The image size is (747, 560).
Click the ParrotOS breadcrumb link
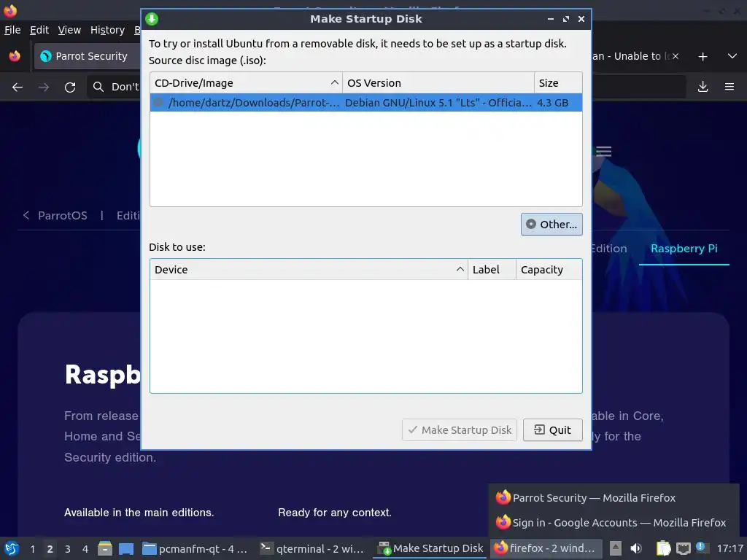tap(63, 216)
